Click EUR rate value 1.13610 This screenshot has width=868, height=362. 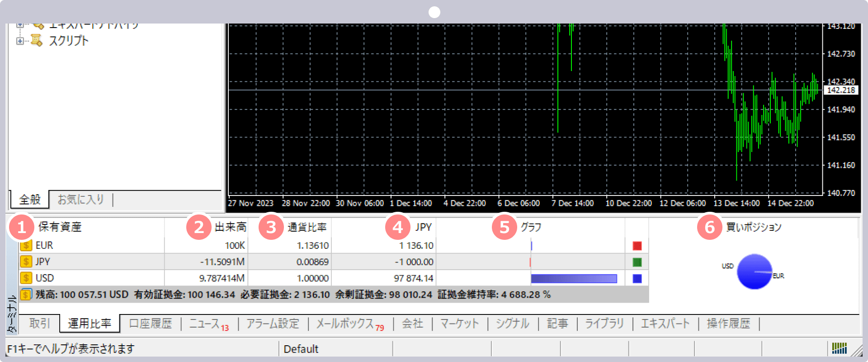[313, 245]
